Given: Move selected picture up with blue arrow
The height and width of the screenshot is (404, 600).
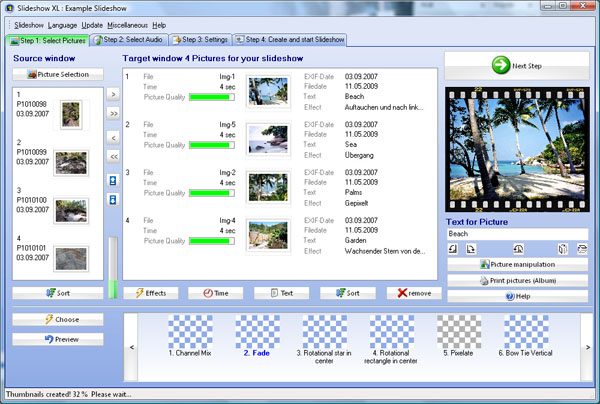Looking at the screenshot, I should click(113, 182).
